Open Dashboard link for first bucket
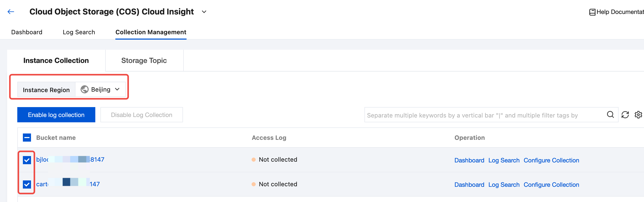This screenshot has height=202, width=644. [469, 160]
